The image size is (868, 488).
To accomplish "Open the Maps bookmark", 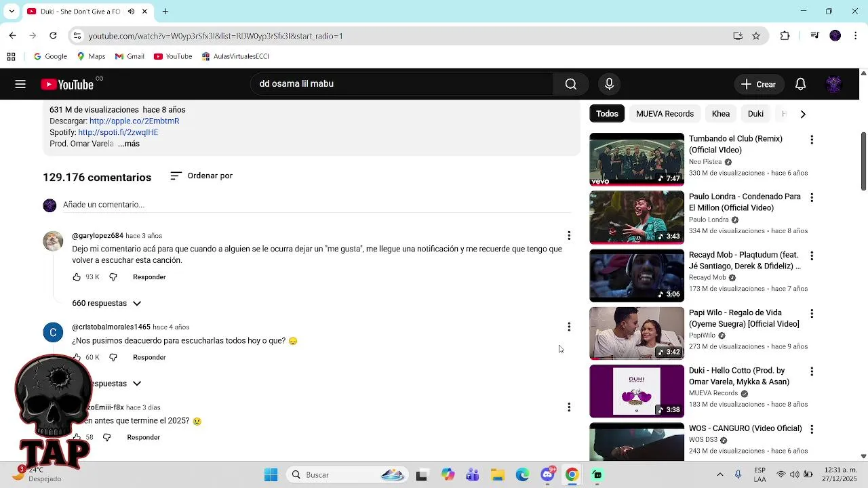I will click(91, 56).
